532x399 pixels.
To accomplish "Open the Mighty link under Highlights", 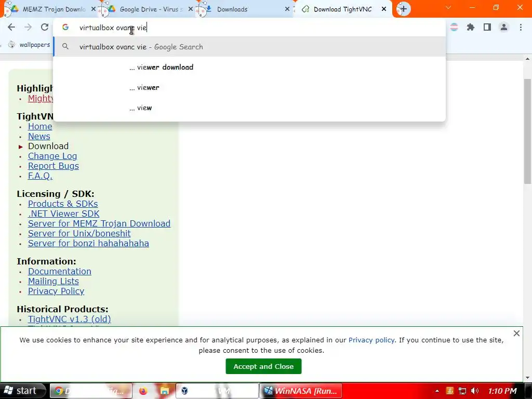I will coord(41,98).
